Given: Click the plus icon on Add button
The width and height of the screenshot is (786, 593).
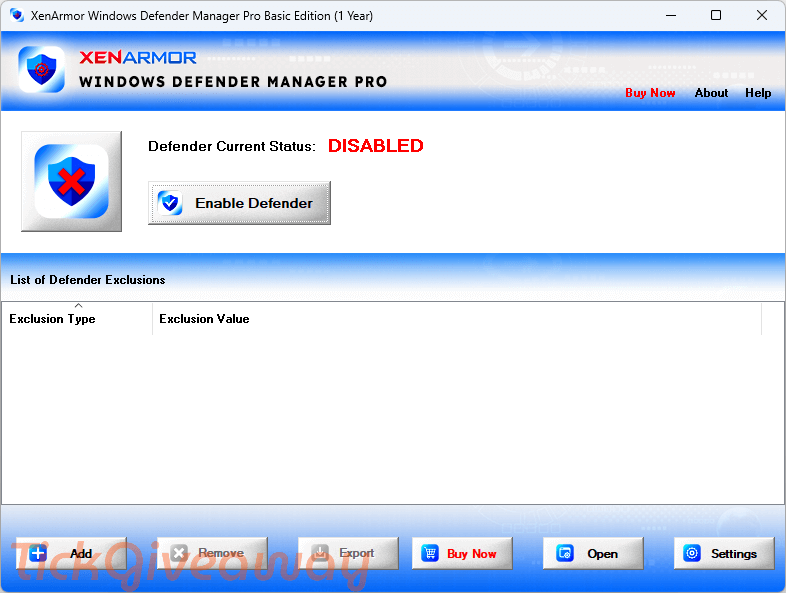Looking at the screenshot, I should (38, 553).
